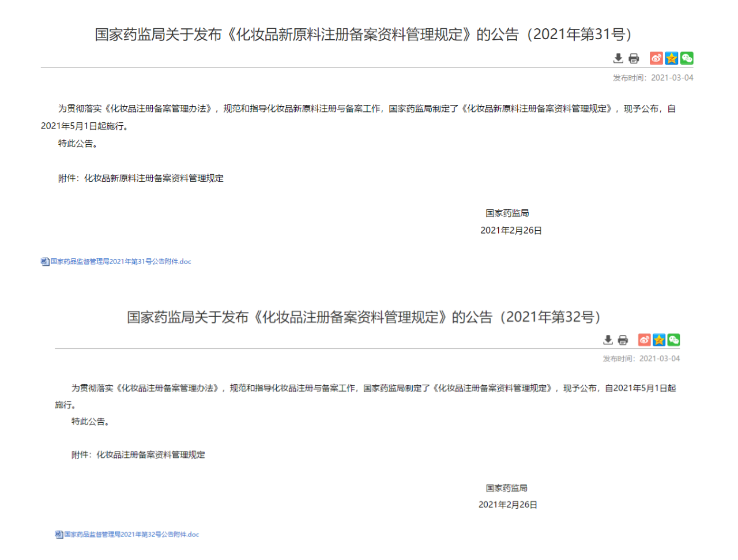Click the download icon for announcement No. 31
Screen dimensions: 738x560
(x=618, y=58)
